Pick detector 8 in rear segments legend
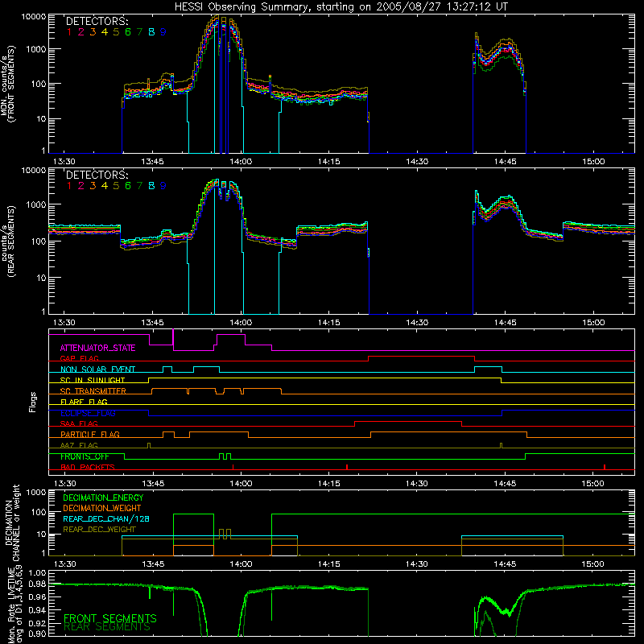 [x=151, y=186]
